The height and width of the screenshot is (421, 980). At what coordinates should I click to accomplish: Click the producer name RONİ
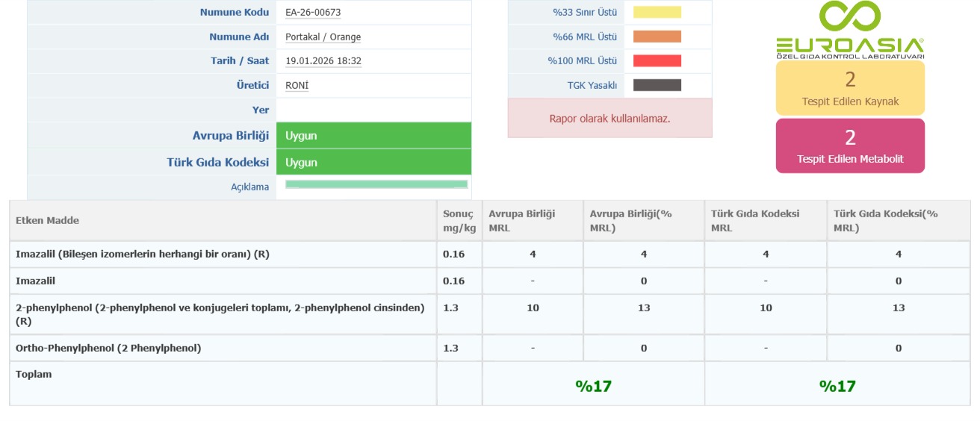297,86
